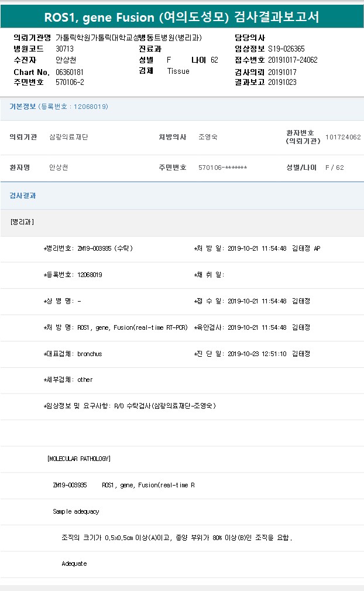
Task: Click the prescribing doctor name 조영숙
Action: (x=208, y=137)
